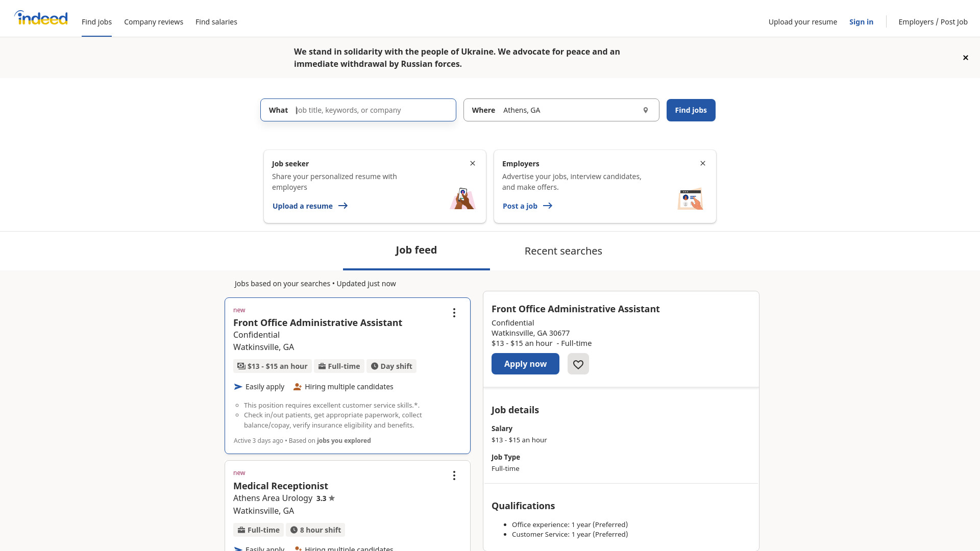Click the Apply now button
Viewport: 980px width, 551px height.
(525, 364)
